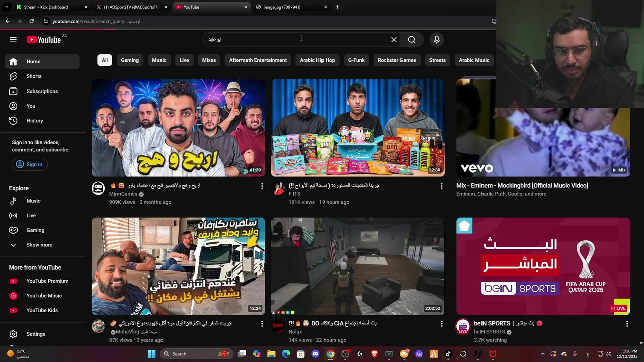Click the Sign in button
The height and width of the screenshot is (362, 644).
[29, 164]
